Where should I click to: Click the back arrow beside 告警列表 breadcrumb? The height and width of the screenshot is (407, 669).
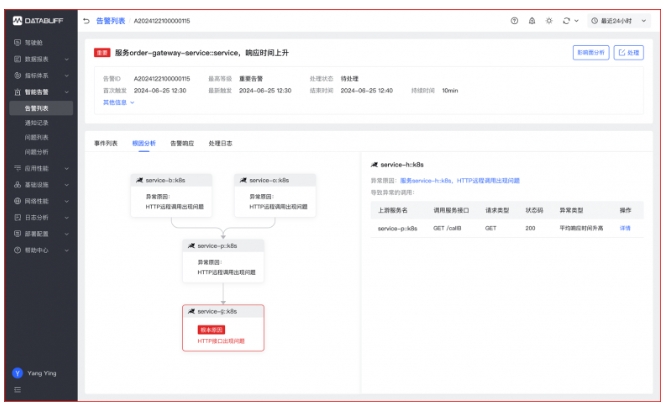coord(86,21)
